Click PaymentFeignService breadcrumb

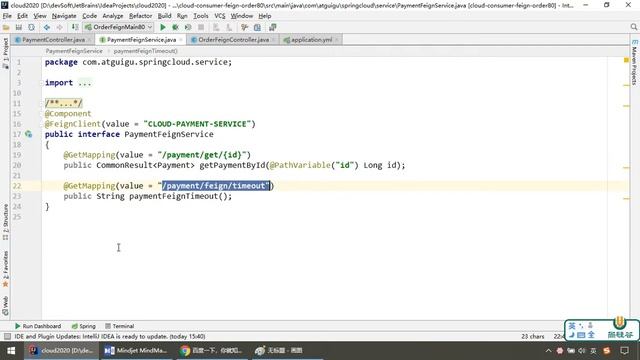click(74, 51)
